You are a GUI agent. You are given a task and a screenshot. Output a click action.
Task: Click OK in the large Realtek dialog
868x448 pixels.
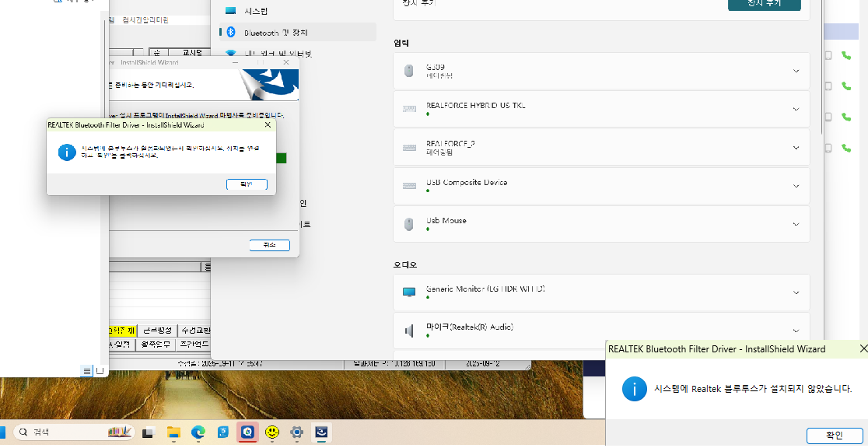coord(835,435)
